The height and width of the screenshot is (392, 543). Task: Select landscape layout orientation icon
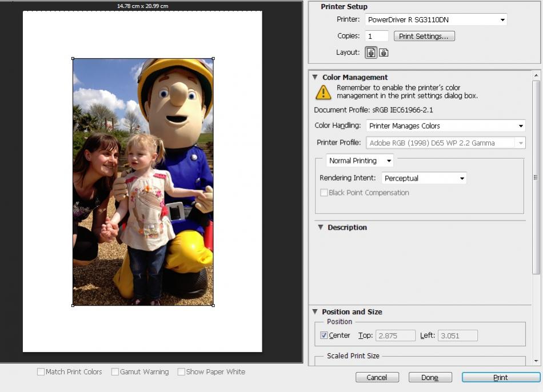click(384, 53)
